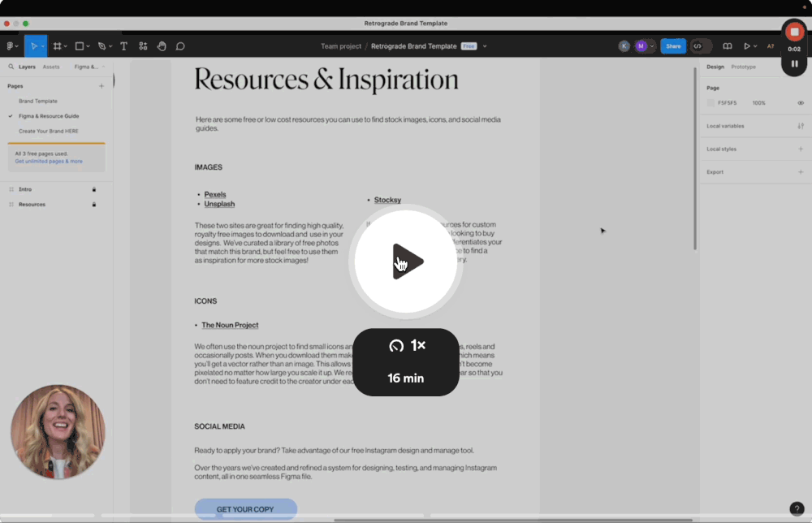Click the F5F5F5 hex color field
The width and height of the screenshot is (812, 523).
point(727,103)
